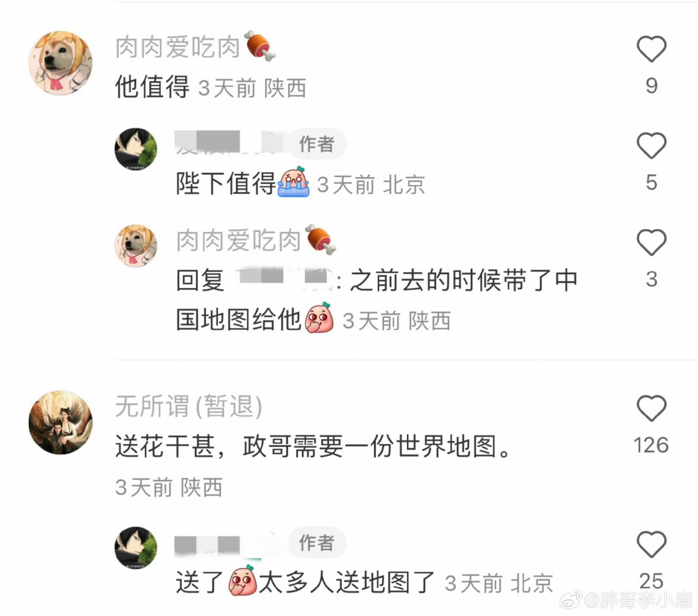Like the reply about 中国地图
This screenshot has width=698, height=616.
pos(652,242)
